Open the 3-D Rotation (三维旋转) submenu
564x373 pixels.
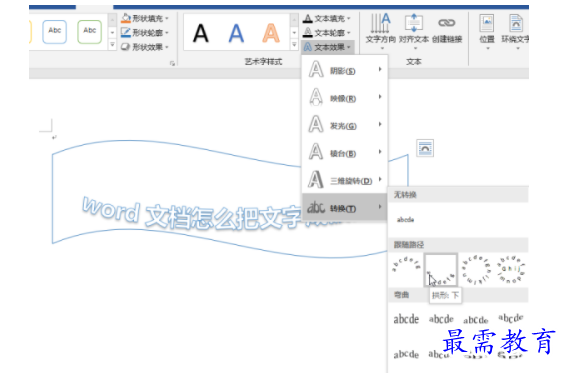[x=345, y=180]
